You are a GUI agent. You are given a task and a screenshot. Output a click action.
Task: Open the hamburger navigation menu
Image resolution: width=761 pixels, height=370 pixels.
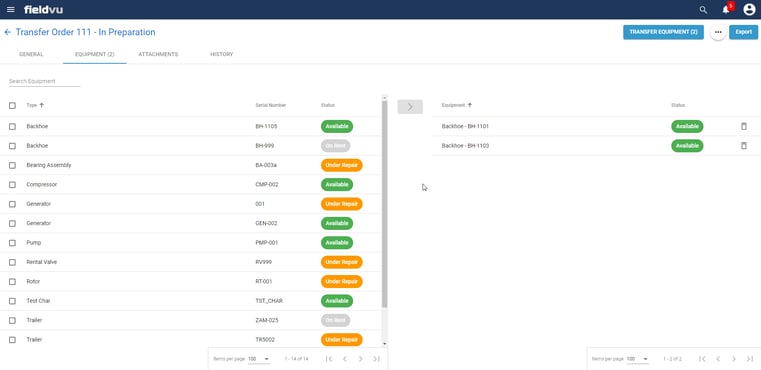11,10
